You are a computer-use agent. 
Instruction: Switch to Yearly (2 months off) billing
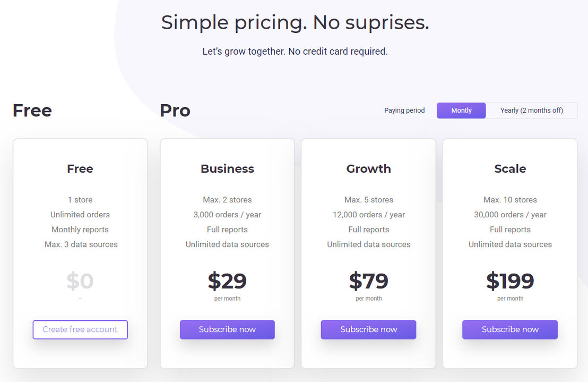coord(531,111)
